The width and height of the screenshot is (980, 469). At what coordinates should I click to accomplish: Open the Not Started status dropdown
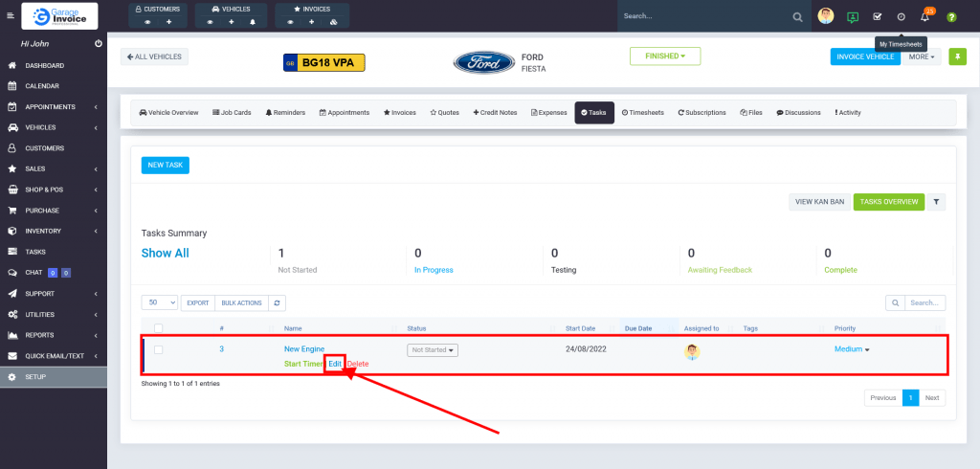click(433, 350)
